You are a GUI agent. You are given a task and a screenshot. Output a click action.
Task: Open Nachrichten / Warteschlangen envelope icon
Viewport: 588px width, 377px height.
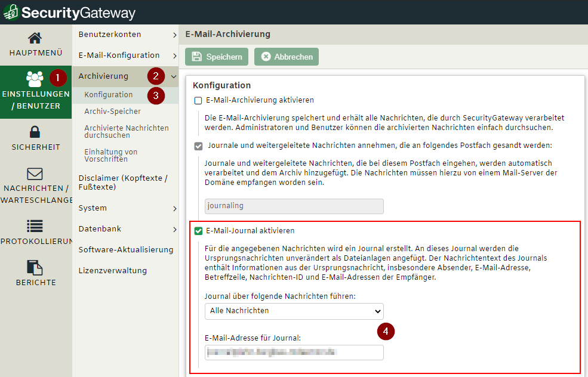35,174
